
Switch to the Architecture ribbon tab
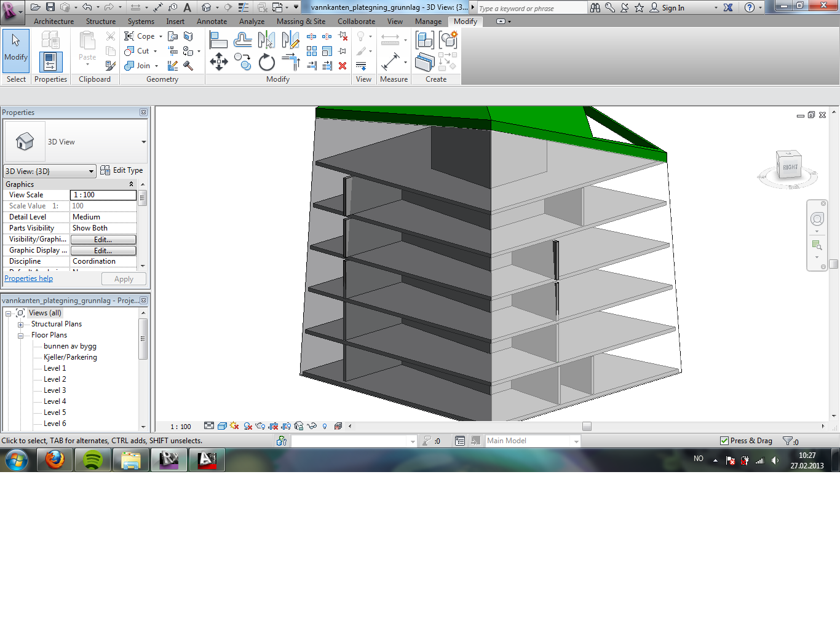(53, 22)
